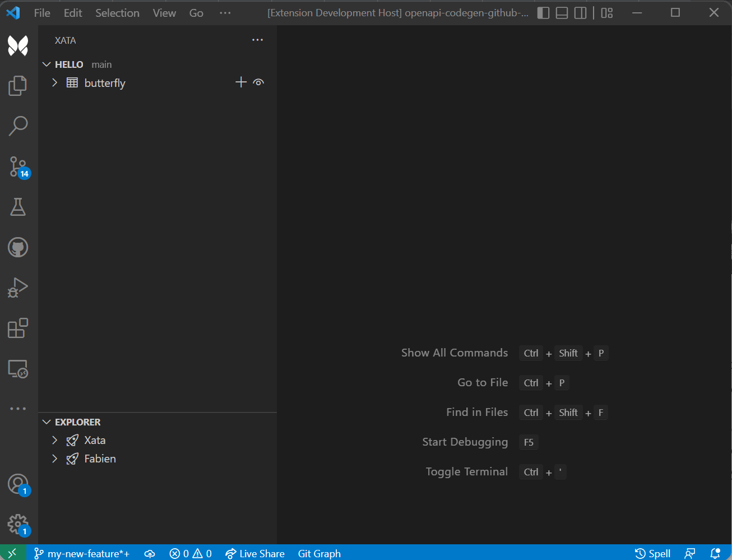Open notifications bell in status bar
732x560 pixels.
(x=715, y=554)
